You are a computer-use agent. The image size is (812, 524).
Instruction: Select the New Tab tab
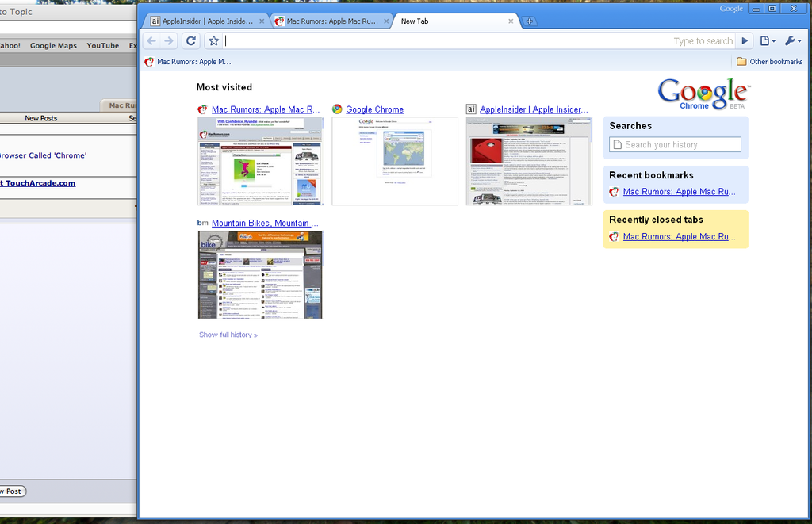click(x=454, y=21)
